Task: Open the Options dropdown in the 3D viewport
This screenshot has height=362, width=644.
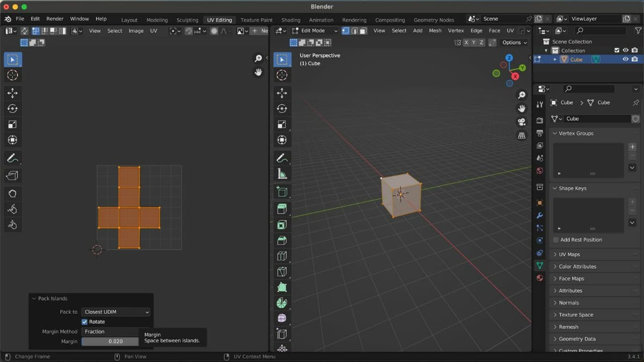Action: [514, 42]
